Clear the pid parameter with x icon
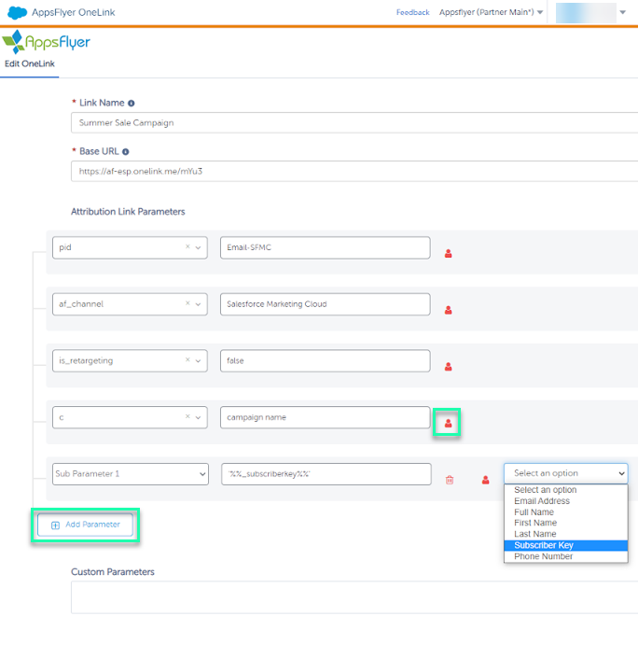 187,247
